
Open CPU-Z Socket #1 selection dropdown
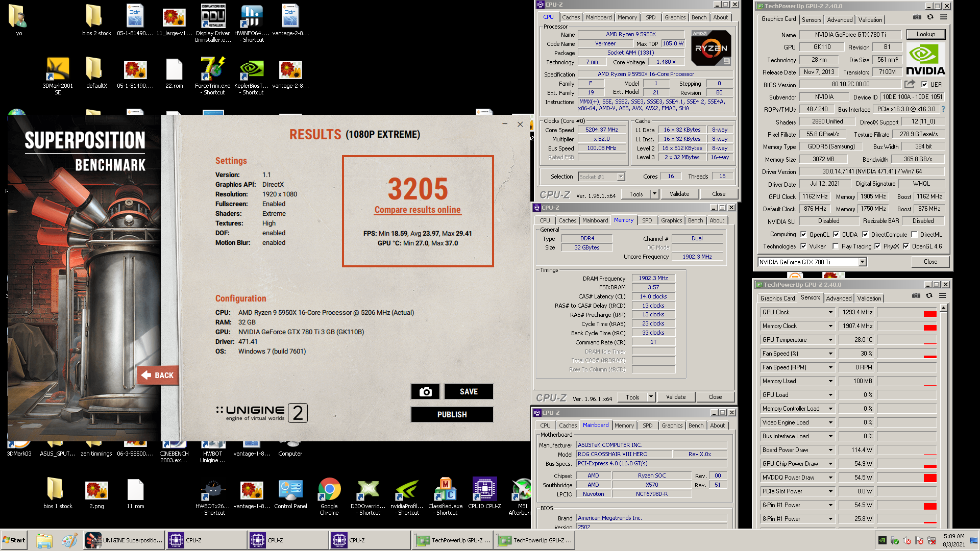point(621,177)
